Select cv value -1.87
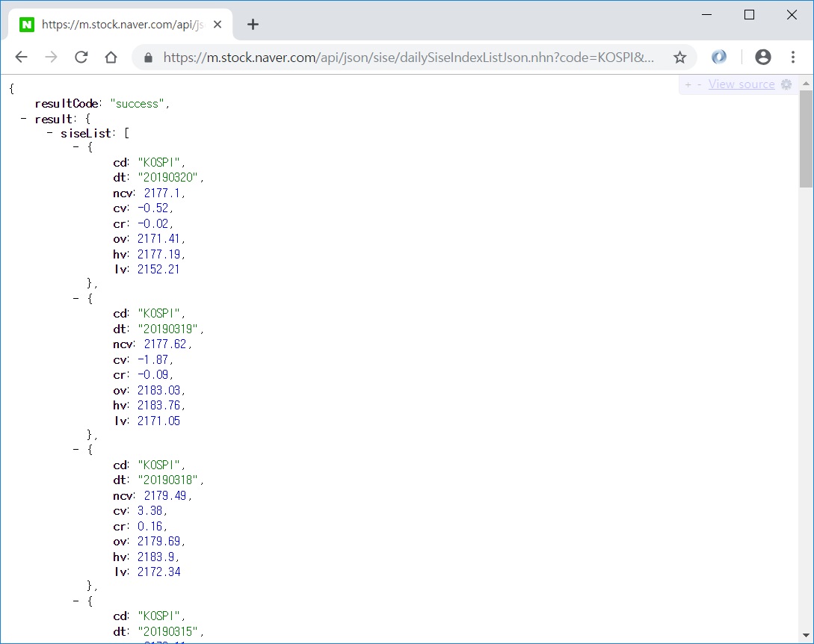This screenshot has width=814, height=644. (153, 359)
